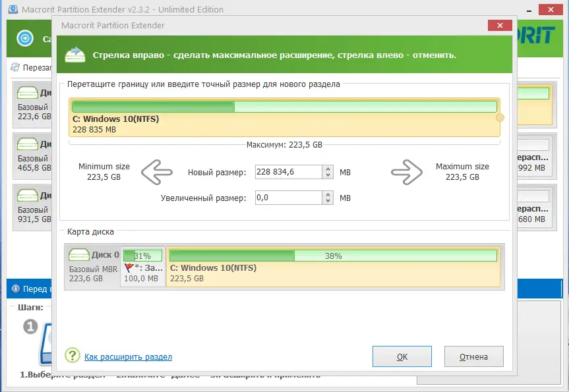Click the C: Windows 10 resize usage bar
This screenshot has width=569, height=392.
click(284, 107)
